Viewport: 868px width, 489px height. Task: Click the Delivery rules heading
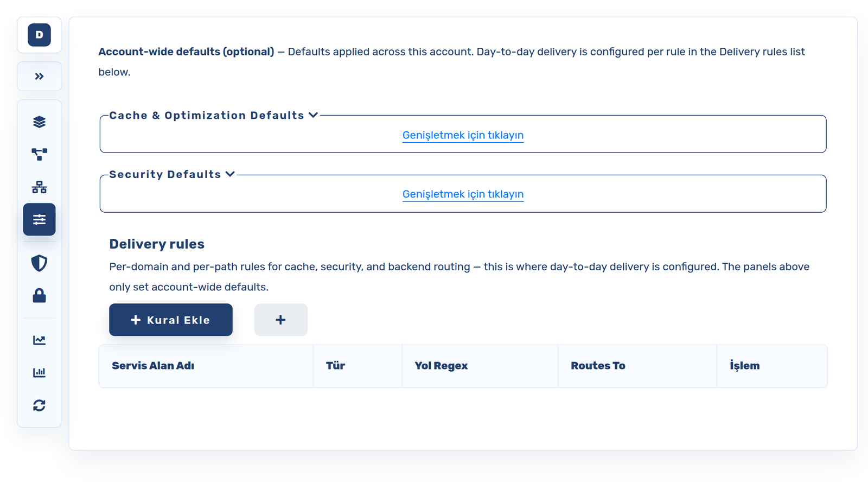(157, 244)
